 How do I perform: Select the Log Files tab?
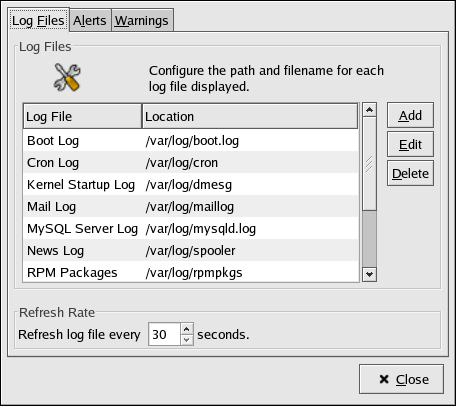click(x=38, y=20)
